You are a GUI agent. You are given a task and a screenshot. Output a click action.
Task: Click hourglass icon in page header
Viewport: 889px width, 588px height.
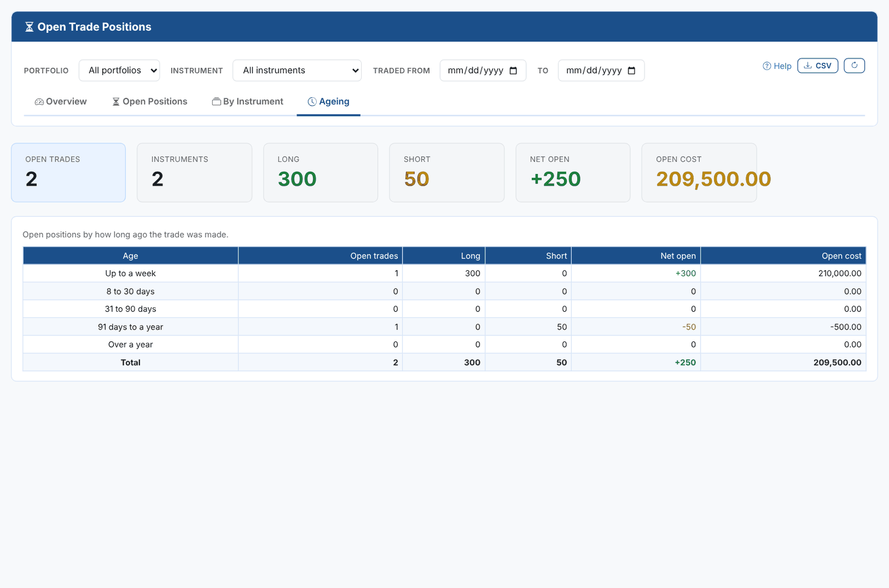click(29, 27)
